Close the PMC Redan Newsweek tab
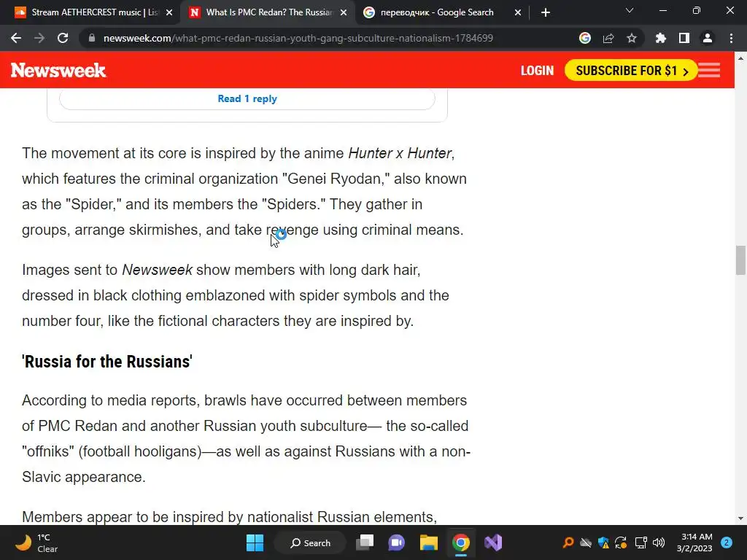The image size is (747, 560). point(344,12)
